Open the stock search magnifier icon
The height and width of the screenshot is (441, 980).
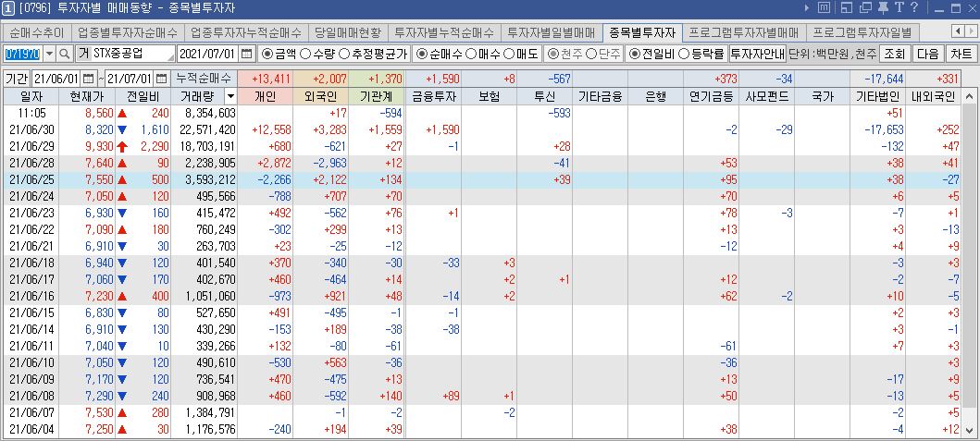[x=65, y=54]
